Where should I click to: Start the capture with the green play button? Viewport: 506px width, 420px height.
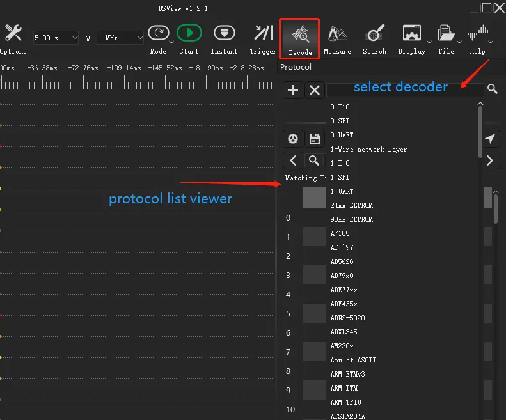[189, 33]
